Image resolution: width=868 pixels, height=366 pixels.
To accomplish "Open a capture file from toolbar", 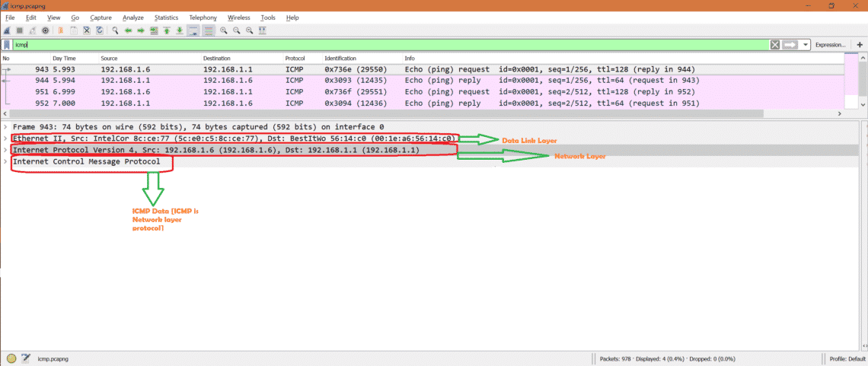I will (60, 30).
